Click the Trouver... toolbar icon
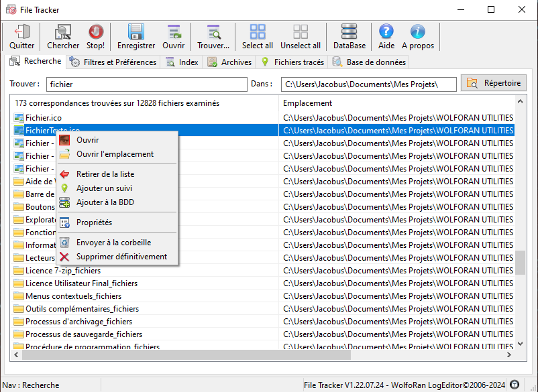Screen dimensions: 538x392 tap(213, 32)
